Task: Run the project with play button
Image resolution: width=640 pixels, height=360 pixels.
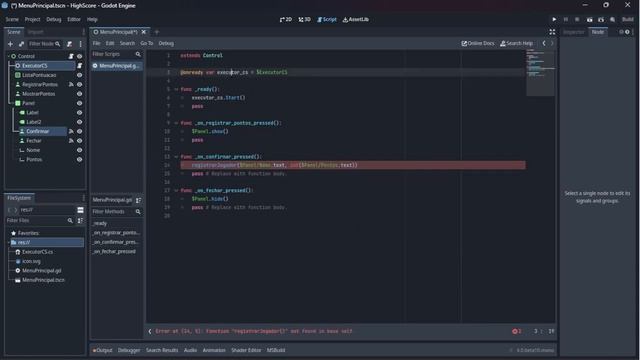Action: (x=554, y=19)
